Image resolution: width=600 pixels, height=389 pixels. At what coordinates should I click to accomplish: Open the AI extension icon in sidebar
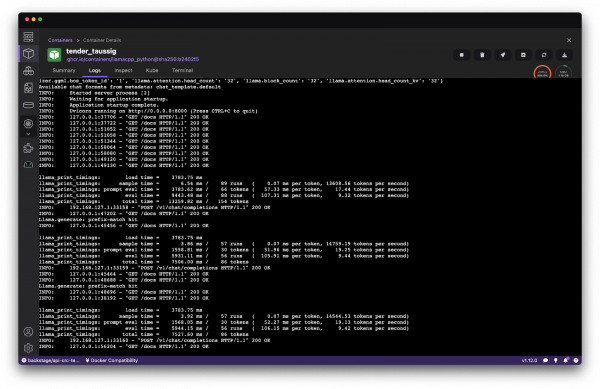(x=28, y=124)
